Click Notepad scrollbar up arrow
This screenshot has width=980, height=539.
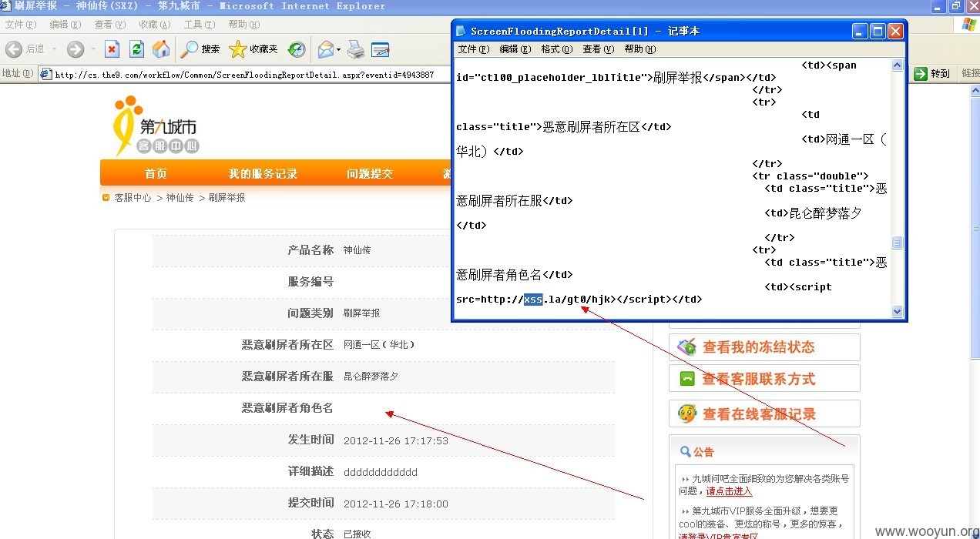coord(897,65)
